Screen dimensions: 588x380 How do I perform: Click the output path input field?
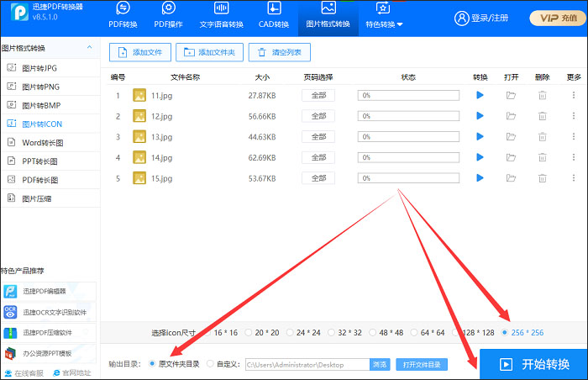coord(307,365)
